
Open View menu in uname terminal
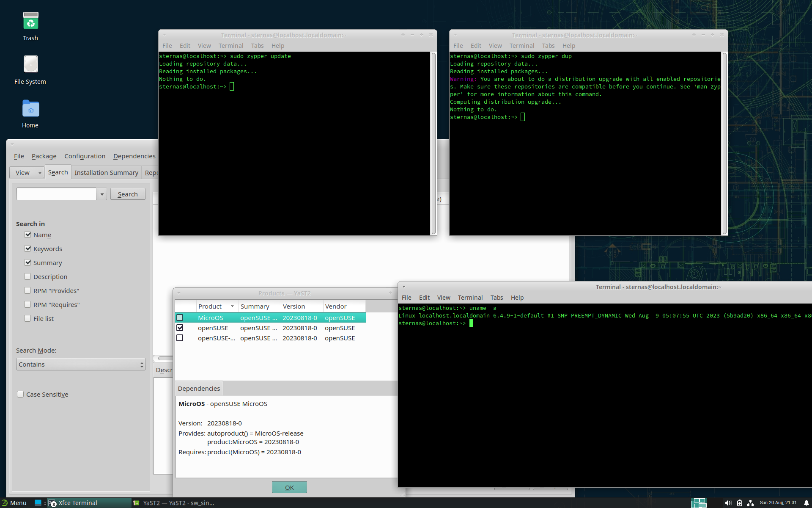click(444, 297)
